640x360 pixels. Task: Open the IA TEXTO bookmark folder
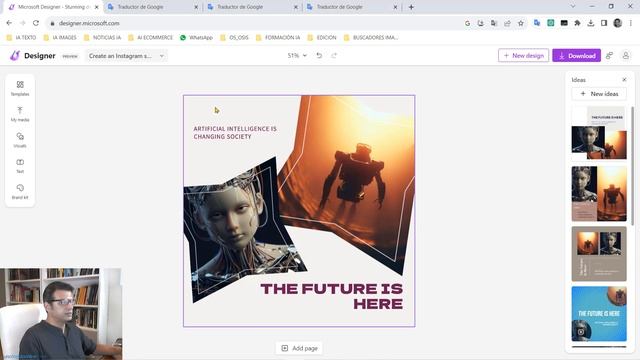coord(21,38)
